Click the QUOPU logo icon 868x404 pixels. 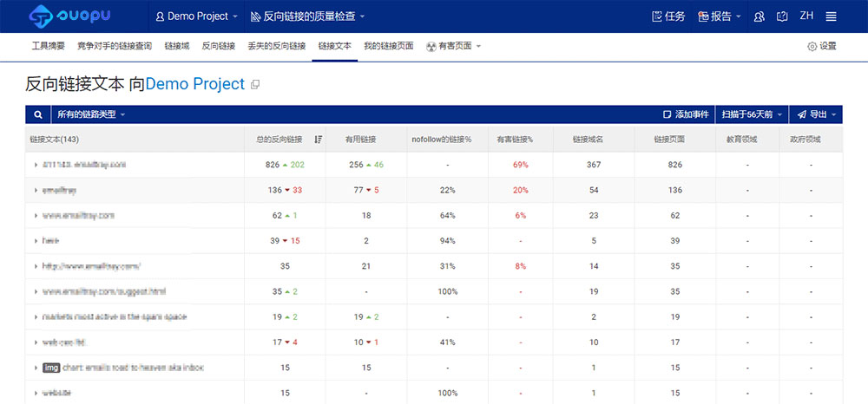[x=40, y=16]
